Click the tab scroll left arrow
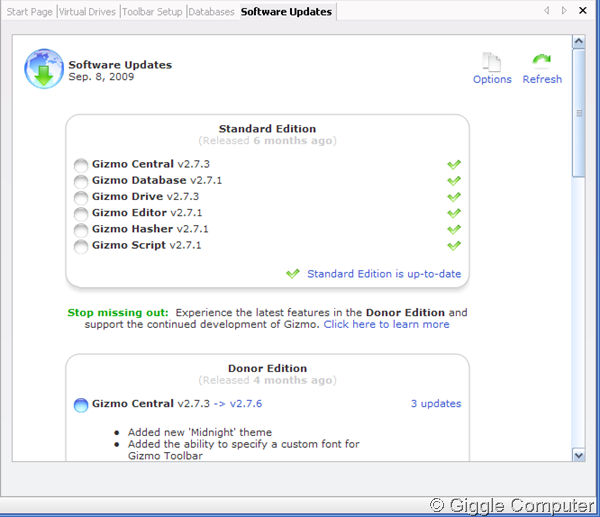The height and width of the screenshot is (517, 600). pyautogui.click(x=547, y=10)
